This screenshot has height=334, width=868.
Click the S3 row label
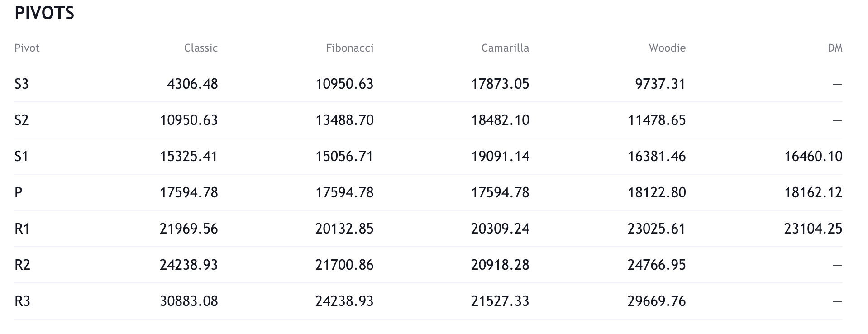pyautogui.click(x=22, y=84)
